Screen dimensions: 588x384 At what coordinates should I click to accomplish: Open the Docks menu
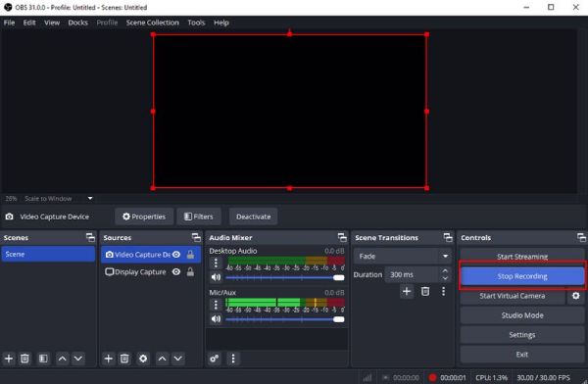pyautogui.click(x=78, y=23)
